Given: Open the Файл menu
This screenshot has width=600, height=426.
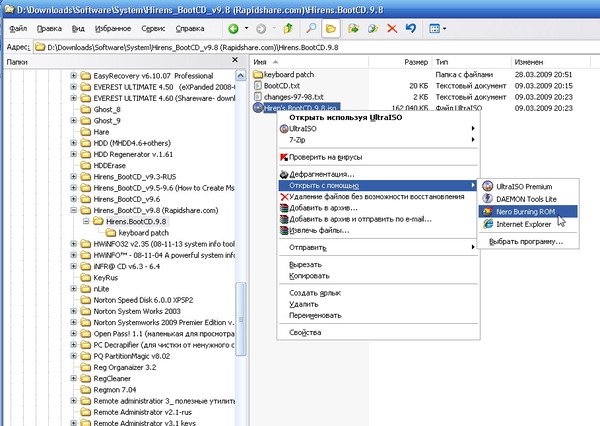Looking at the screenshot, I should (18, 29).
